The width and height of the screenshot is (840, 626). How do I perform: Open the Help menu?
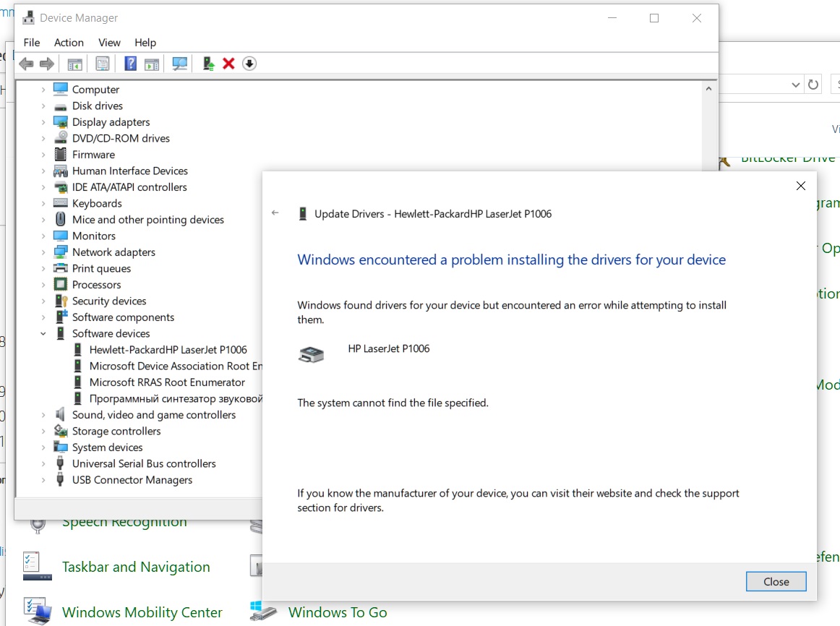[145, 43]
